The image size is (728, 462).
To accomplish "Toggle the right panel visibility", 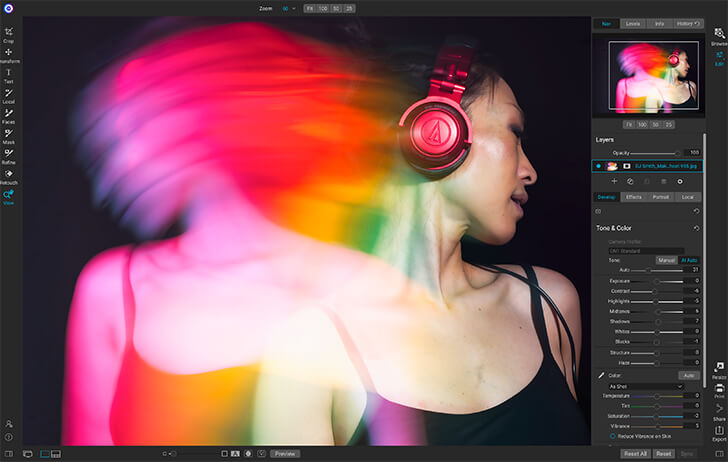I will tap(719, 454).
